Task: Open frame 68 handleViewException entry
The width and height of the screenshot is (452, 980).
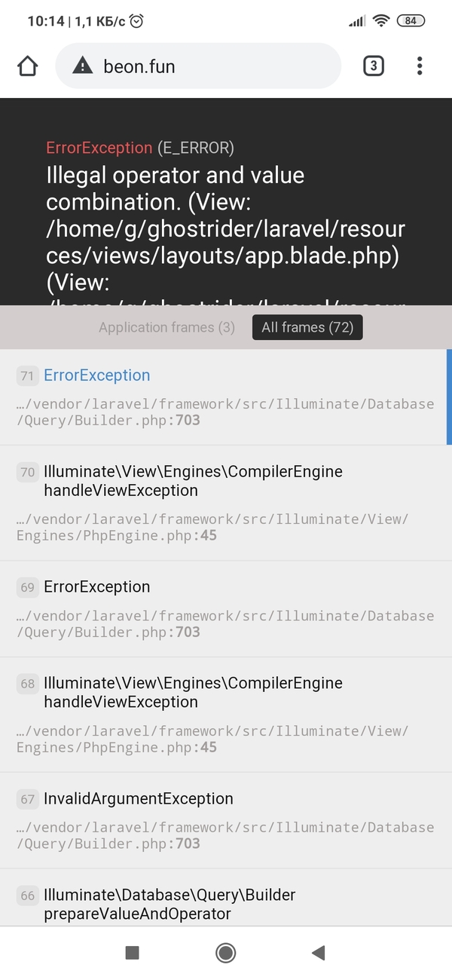Action: click(224, 714)
